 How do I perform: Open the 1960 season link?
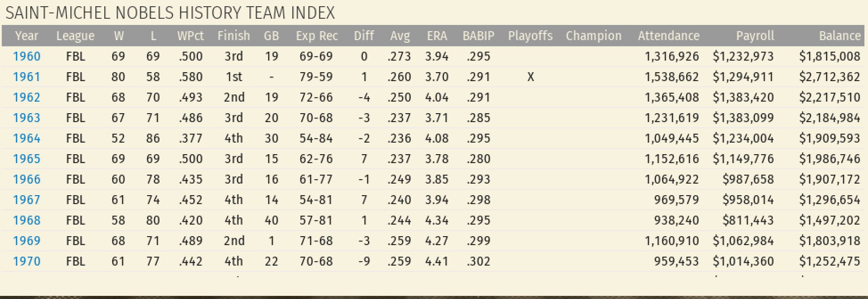pyautogui.click(x=27, y=57)
